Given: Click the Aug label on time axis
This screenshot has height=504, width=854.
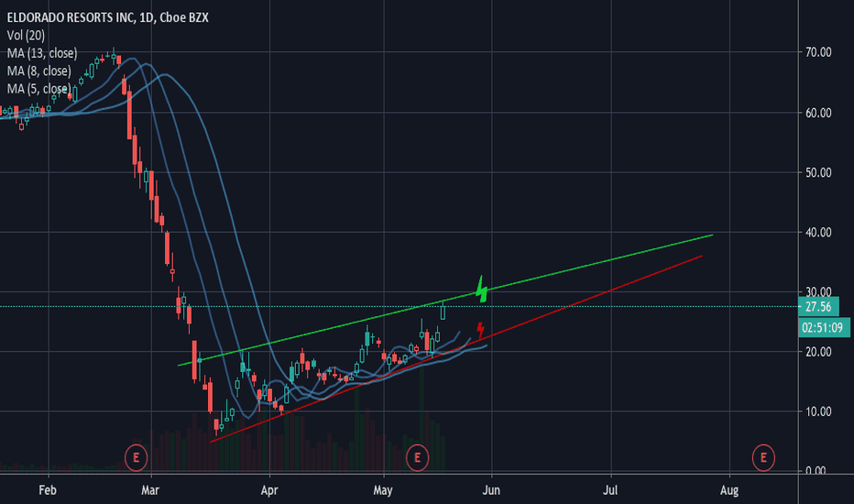Looking at the screenshot, I should (729, 490).
